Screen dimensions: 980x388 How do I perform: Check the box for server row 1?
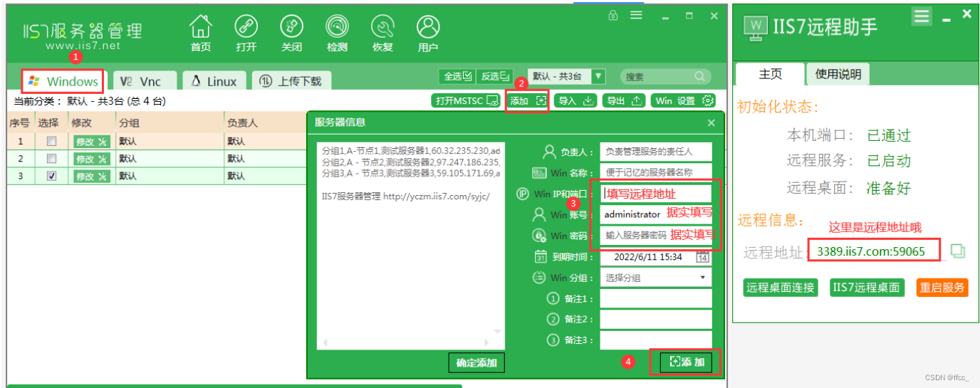(51, 141)
